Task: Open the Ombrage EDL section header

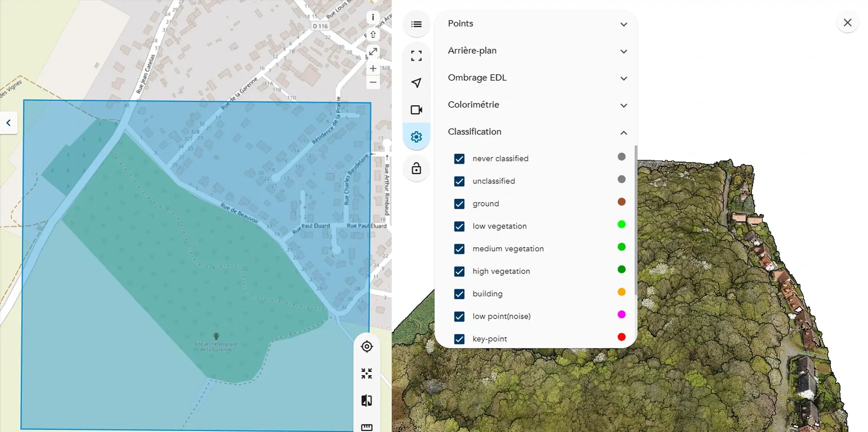Action: coord(477,77)
